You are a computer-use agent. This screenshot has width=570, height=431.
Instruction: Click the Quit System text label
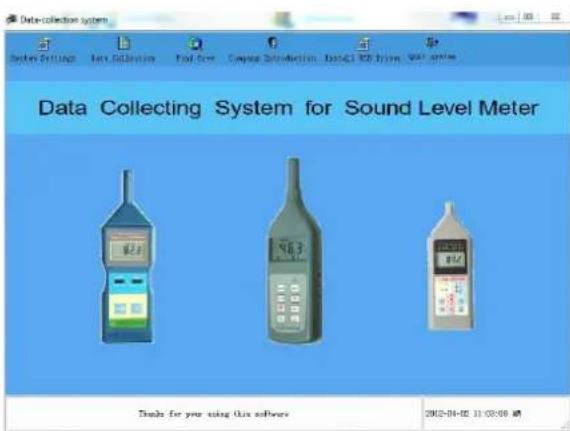pyautogui.click(x=431, y=57)
